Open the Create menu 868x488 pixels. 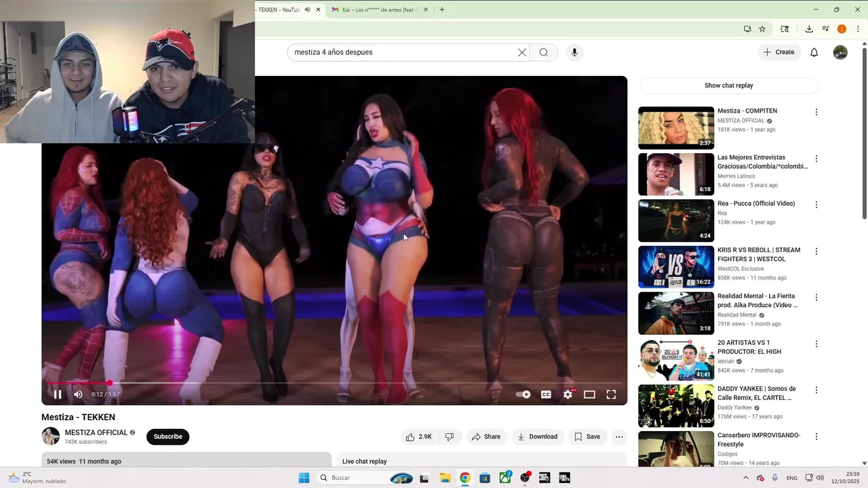pyautogui.click(x=779, y=52)
